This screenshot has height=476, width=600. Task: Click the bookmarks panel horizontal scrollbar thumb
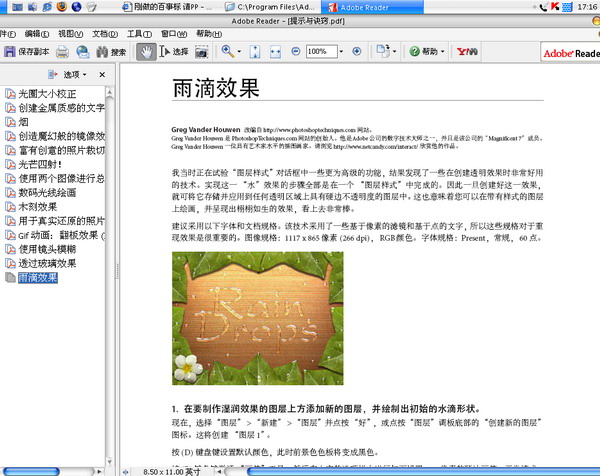click(31, 472)
